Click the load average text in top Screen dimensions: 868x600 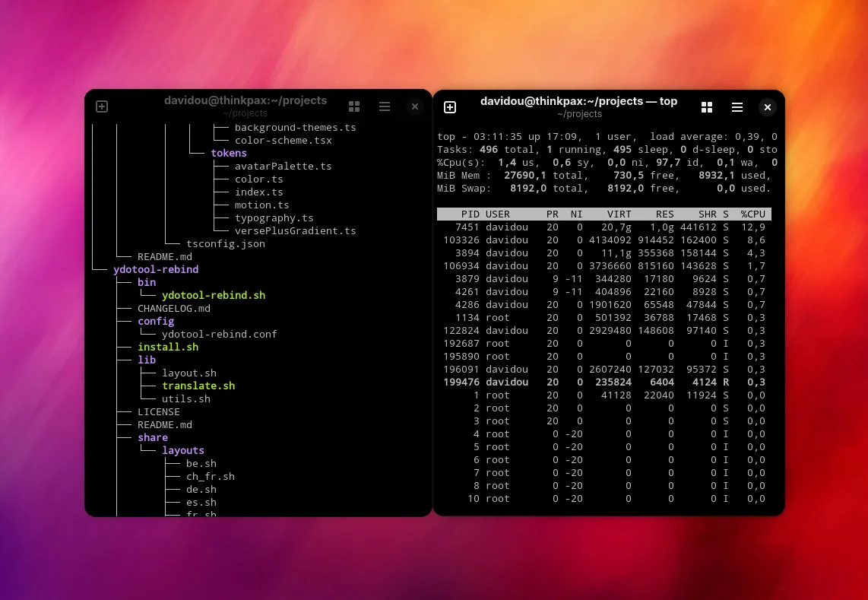(713, 136)
